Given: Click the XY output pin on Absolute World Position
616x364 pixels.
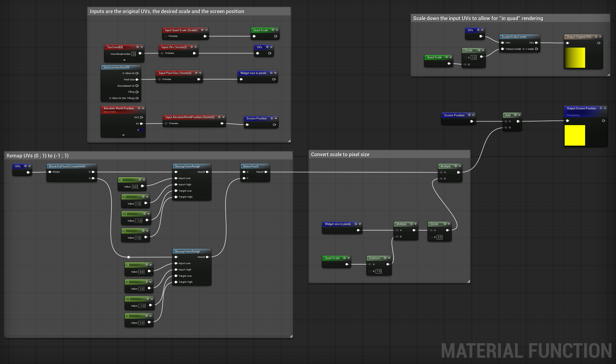Looking at the screenshot, I should (141, 124).
